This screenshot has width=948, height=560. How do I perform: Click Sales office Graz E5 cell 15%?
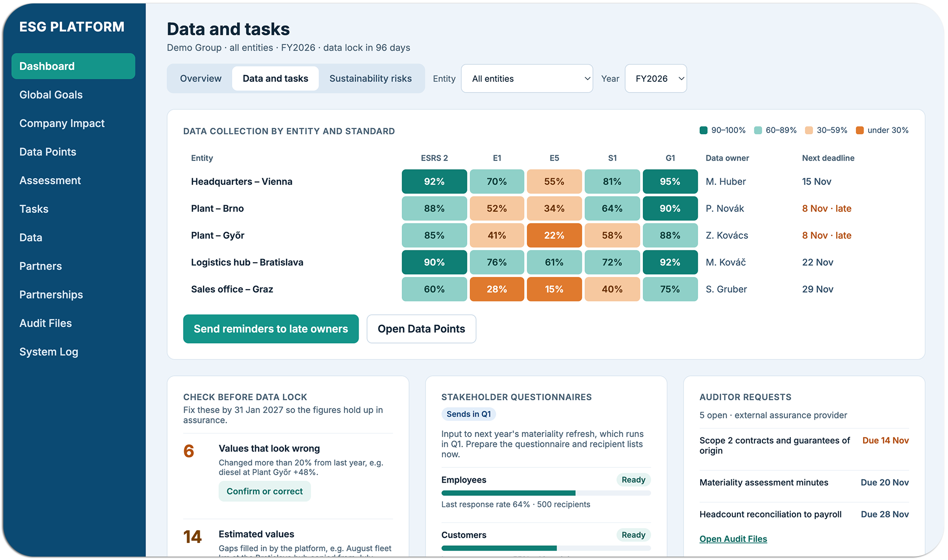pos(554,290)
